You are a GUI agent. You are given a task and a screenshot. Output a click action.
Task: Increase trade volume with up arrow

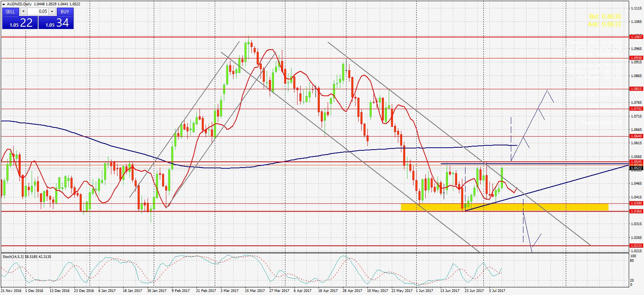point(52,11)
